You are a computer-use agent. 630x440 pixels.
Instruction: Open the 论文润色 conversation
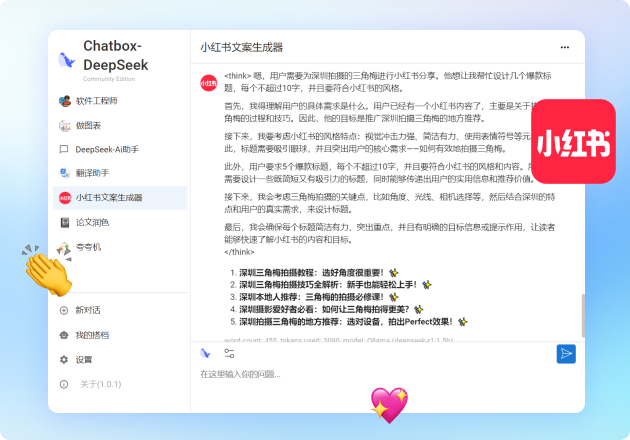[x=93, y=221]
